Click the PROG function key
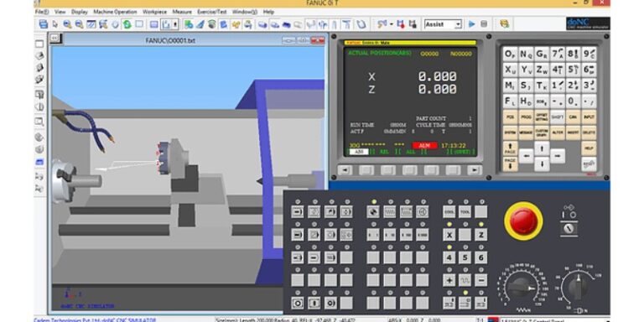Screen dimensions: 644x322 [x=525, y=117]
